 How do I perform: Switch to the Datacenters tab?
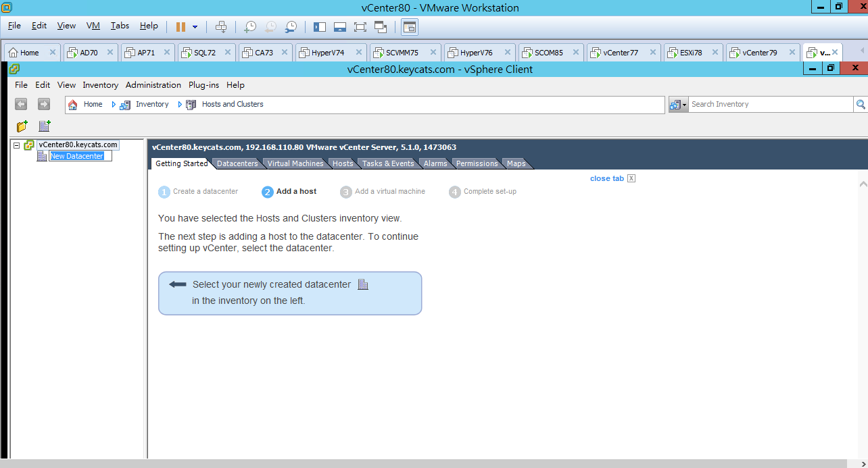click(237, 163)
